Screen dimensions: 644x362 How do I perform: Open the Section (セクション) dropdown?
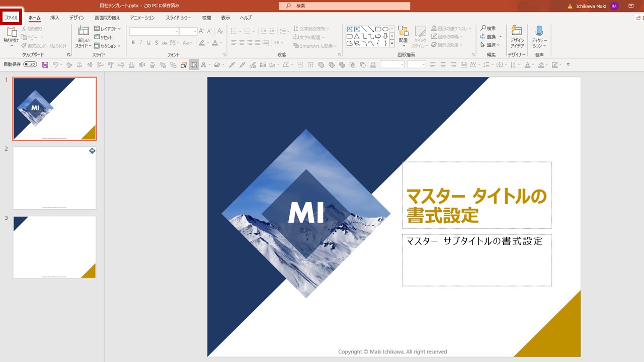point(107,46)
